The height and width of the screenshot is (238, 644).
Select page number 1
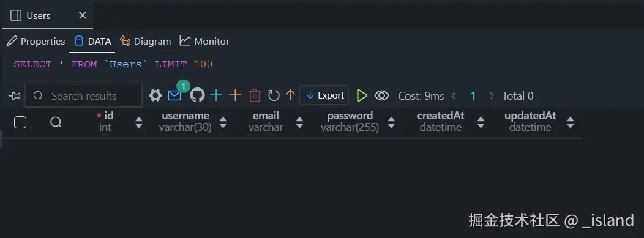[473, 96]
